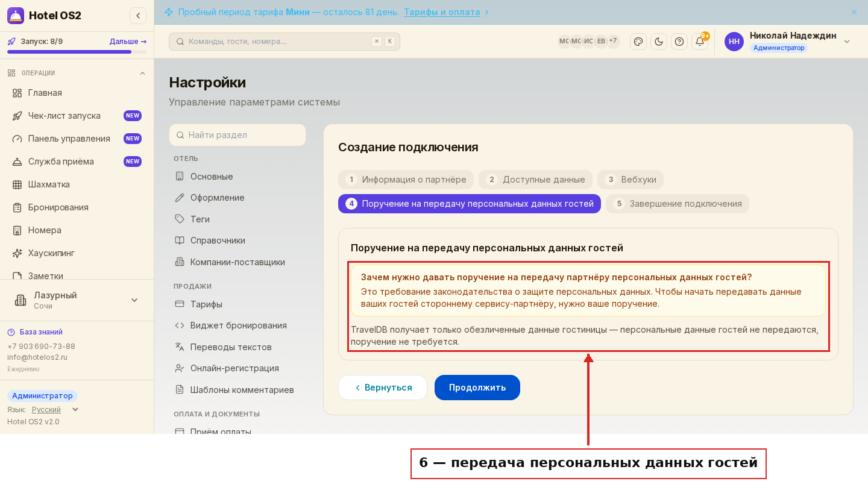Go to step 5 Завершение подключения
The height and width of the screenshot is (493, 868).
click(x=678, y=204)
